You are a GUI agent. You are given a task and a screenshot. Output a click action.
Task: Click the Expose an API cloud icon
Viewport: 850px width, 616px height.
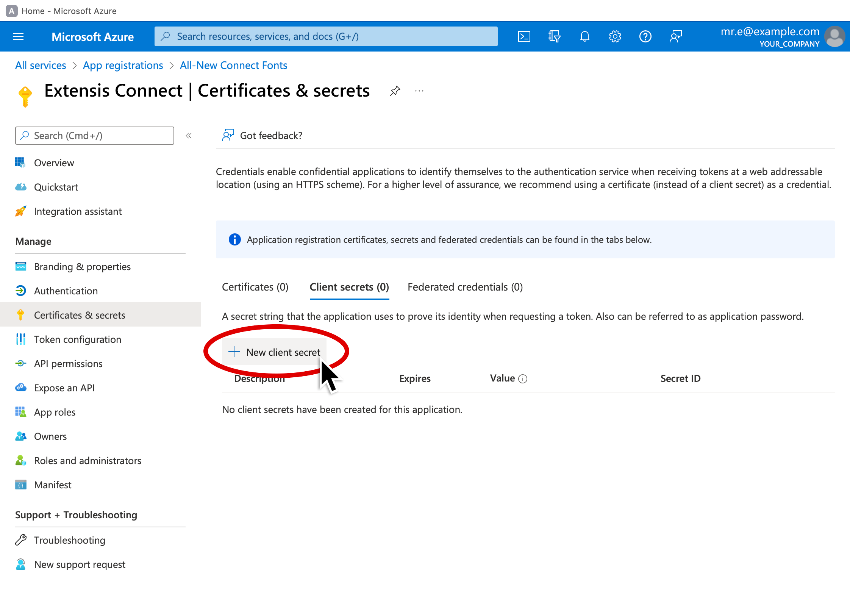20,388
